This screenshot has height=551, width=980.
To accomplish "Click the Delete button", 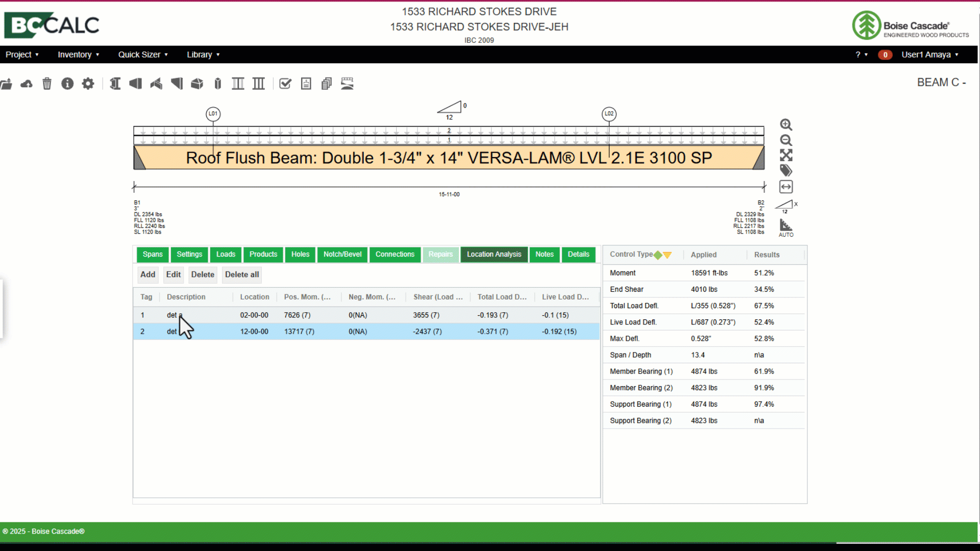I will (x=203, y=274).
